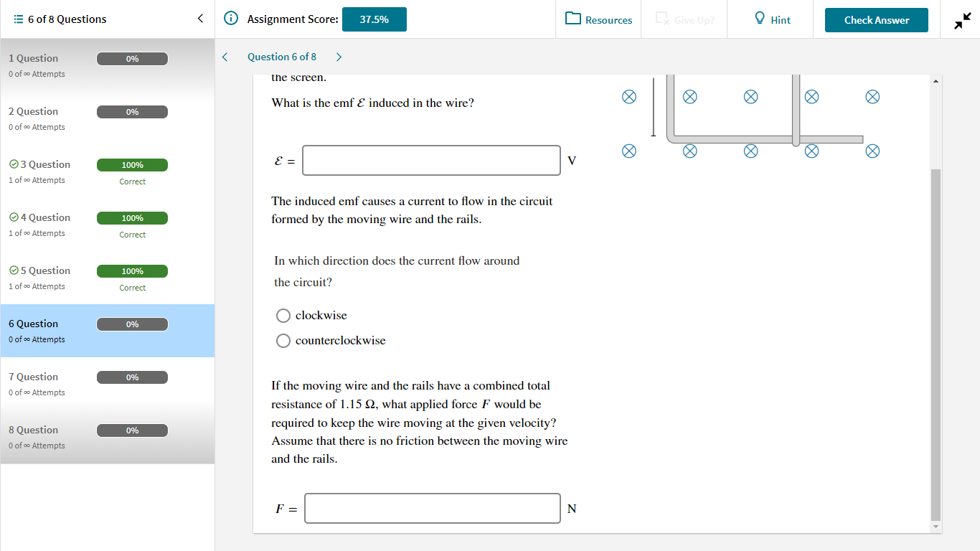Go to the previous question using the chevron
This screenshot has height=551, width=980.
[225, 56]
